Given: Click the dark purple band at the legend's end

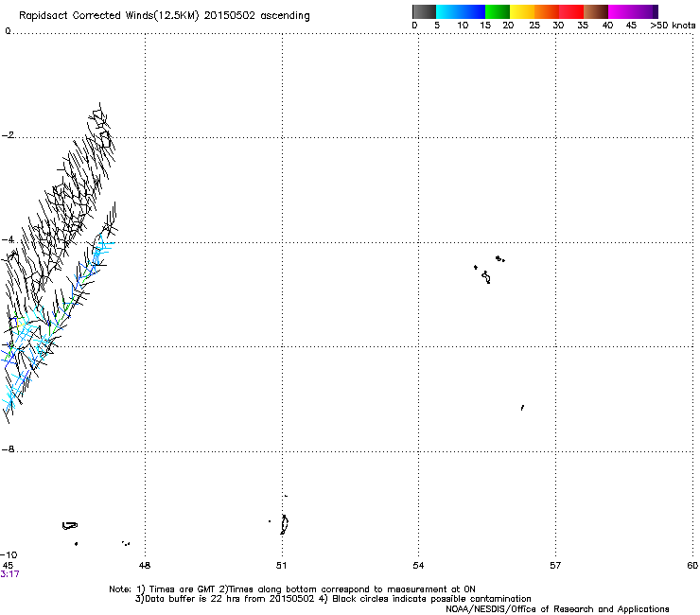Looking at the screenshot, I should pos(655,11).
